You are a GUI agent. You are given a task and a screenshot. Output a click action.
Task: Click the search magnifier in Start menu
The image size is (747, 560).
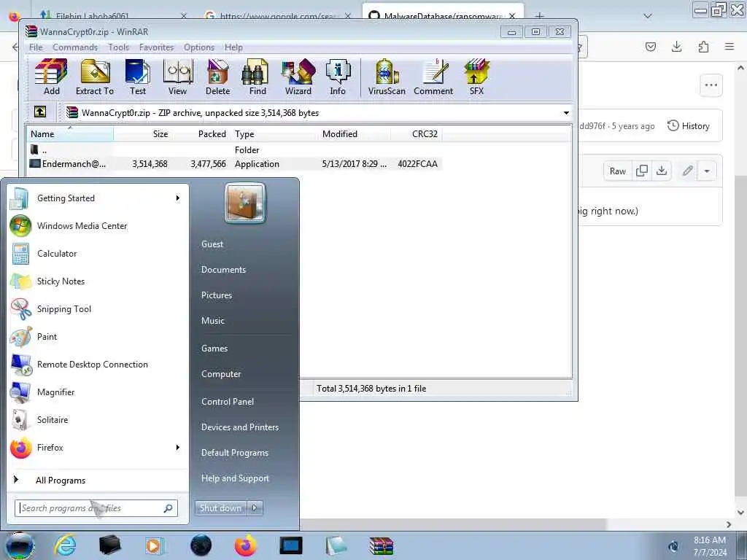(x=169, y=508)
